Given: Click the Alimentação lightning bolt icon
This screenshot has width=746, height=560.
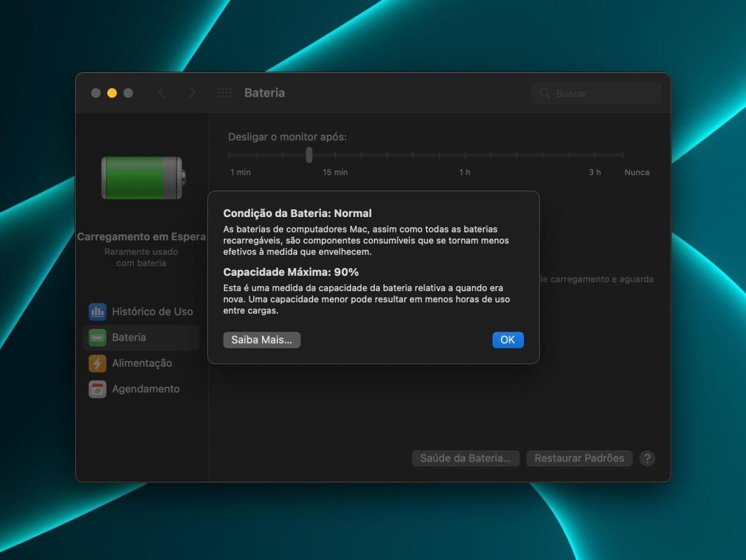Looking at the screenshot, I should (97, 363).
